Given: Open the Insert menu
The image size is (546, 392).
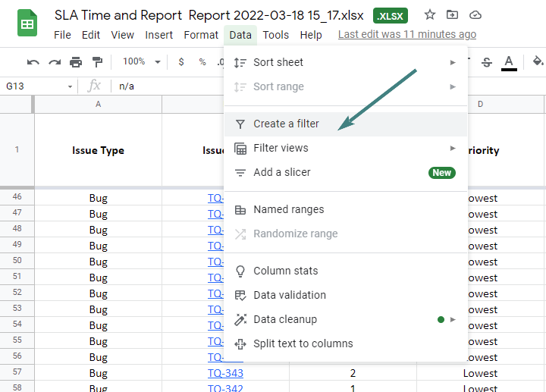Looking at the screenshot, I should tap(158, 35).
